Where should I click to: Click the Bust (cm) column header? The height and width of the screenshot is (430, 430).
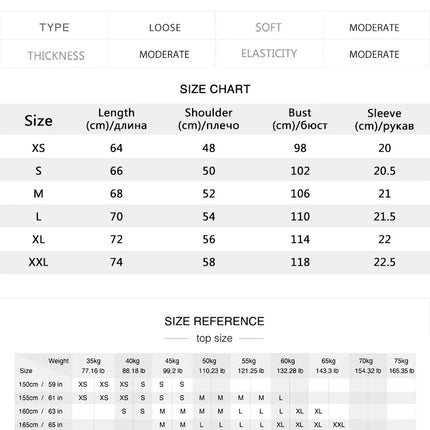(300, 119)
